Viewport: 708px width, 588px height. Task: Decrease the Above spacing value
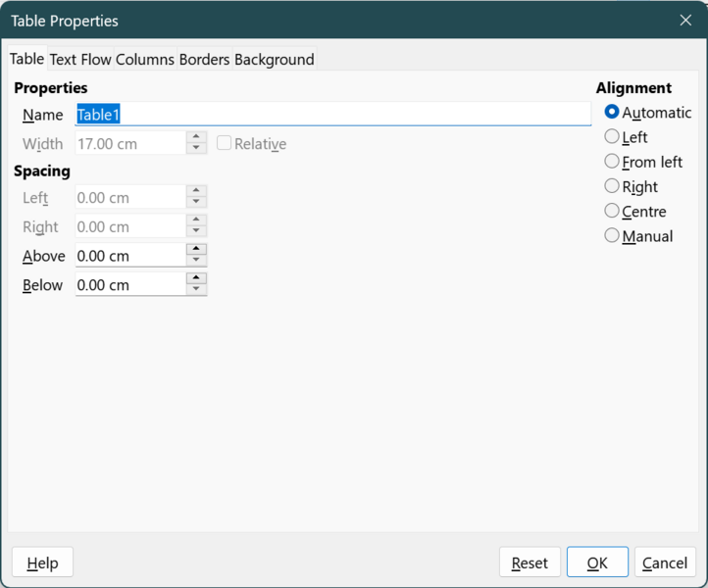coord(196,262)
